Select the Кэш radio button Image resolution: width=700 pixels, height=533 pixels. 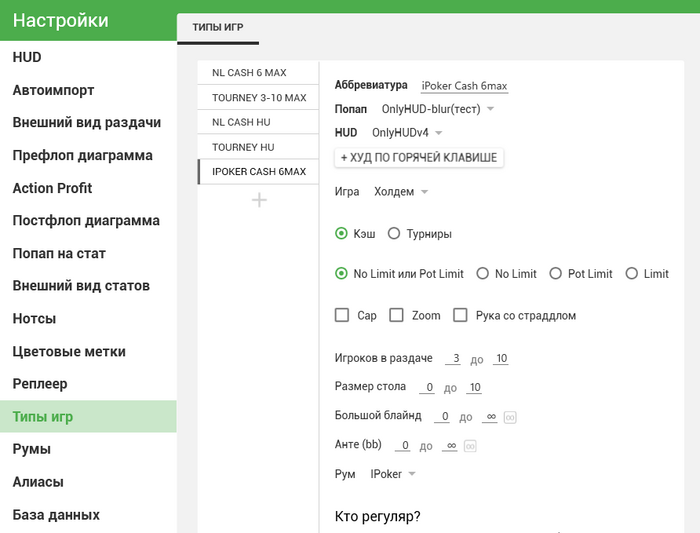(x=341, y=233)
